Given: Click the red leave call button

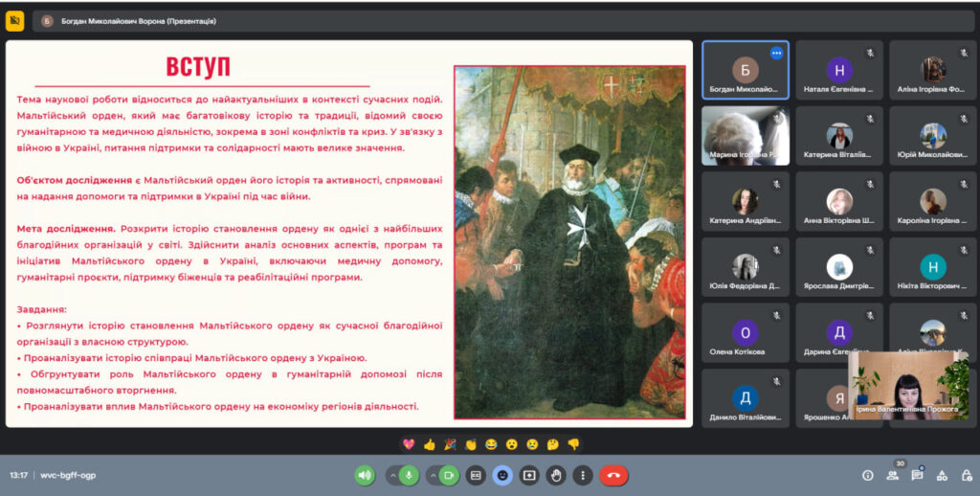Looking at the screenshot, I should coord(613,475).
